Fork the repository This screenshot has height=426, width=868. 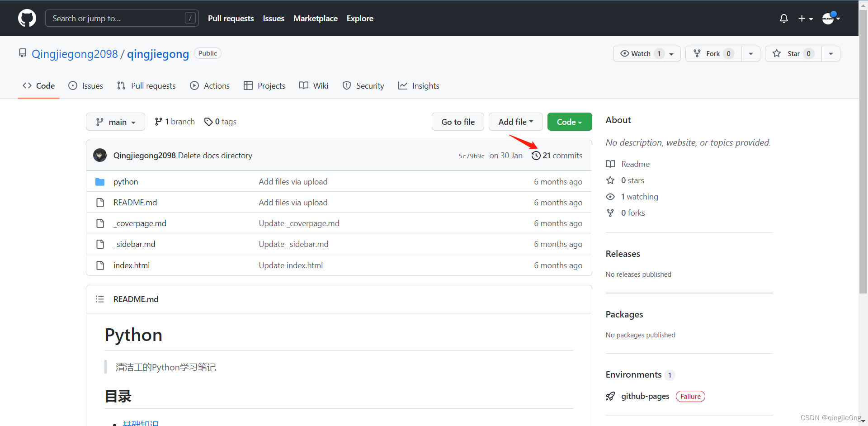click(x=713, y=53)
